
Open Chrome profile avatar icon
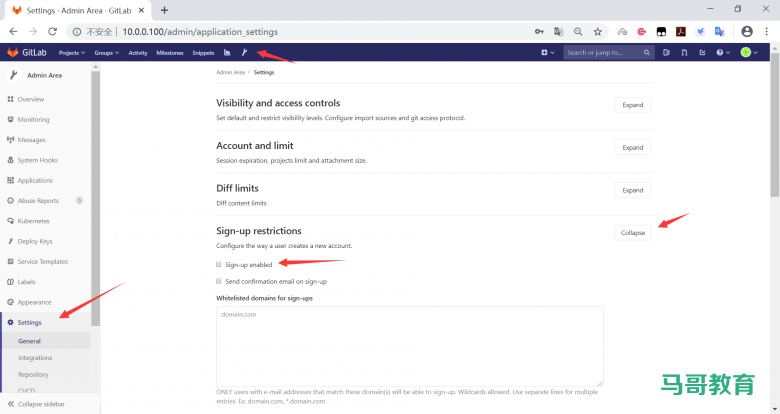tap(747, 31)
